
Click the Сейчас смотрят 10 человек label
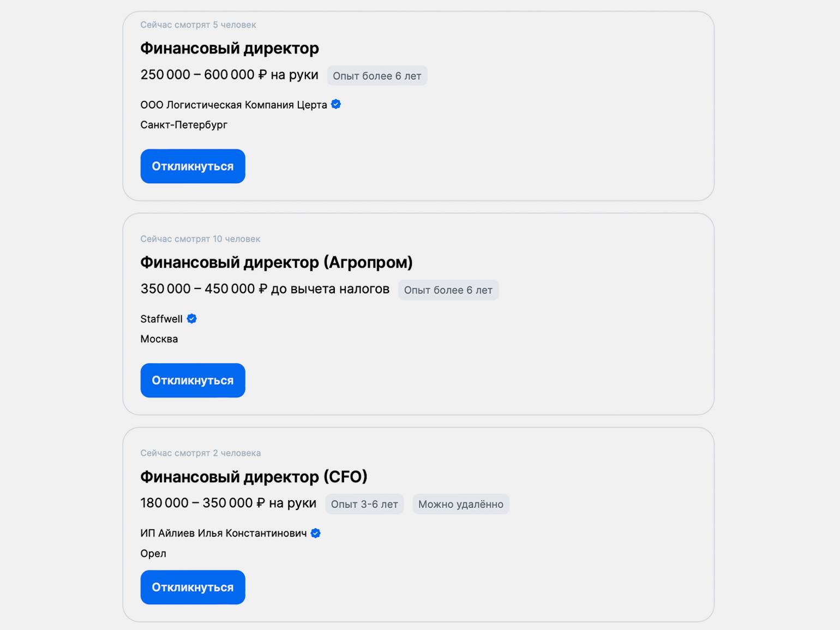coord(200,239)
